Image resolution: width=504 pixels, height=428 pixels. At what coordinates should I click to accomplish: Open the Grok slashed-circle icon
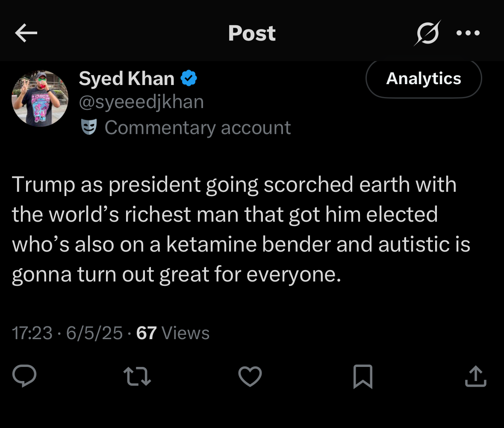(427, 33)
